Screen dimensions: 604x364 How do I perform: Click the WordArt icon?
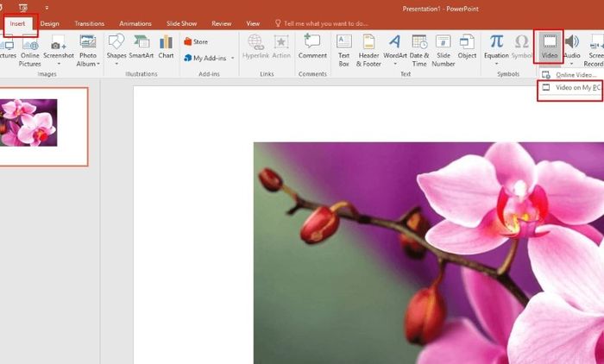pyautogui.click(x=395, y=41)
